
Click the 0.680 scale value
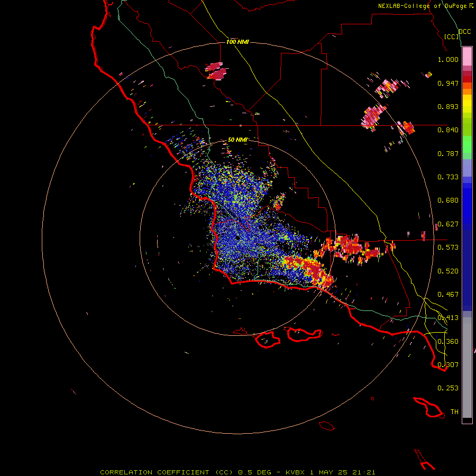tap(448, 200)
